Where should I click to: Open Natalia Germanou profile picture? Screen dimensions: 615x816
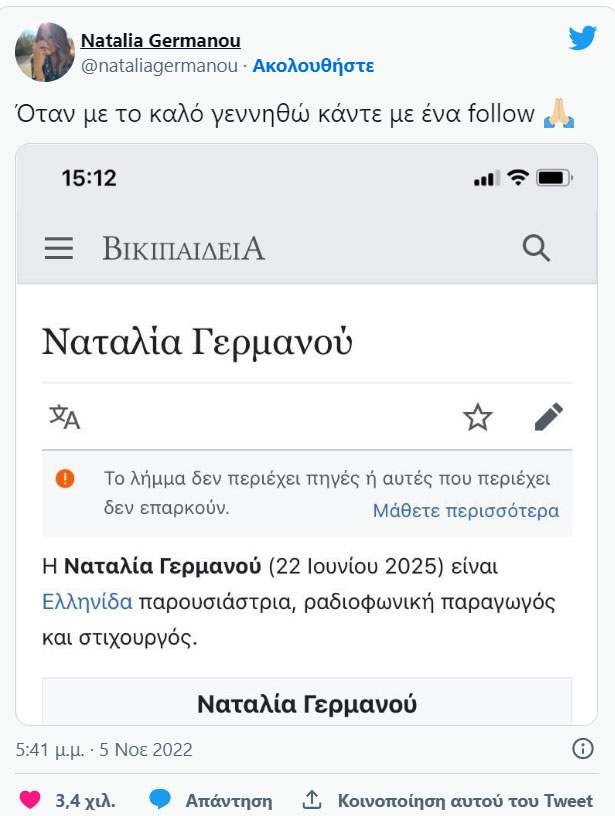45,52
